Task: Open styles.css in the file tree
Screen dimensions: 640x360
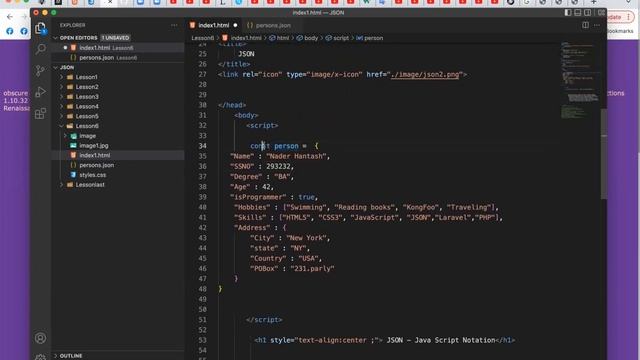Action: 93,175
